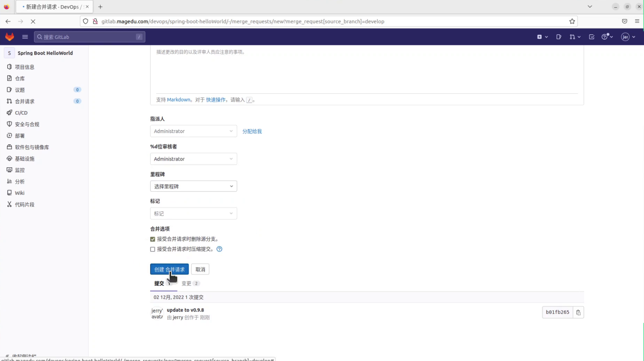The image size is (644, 361).
Task: Open Firefox Pocket save icon
Action: point(625,21)
